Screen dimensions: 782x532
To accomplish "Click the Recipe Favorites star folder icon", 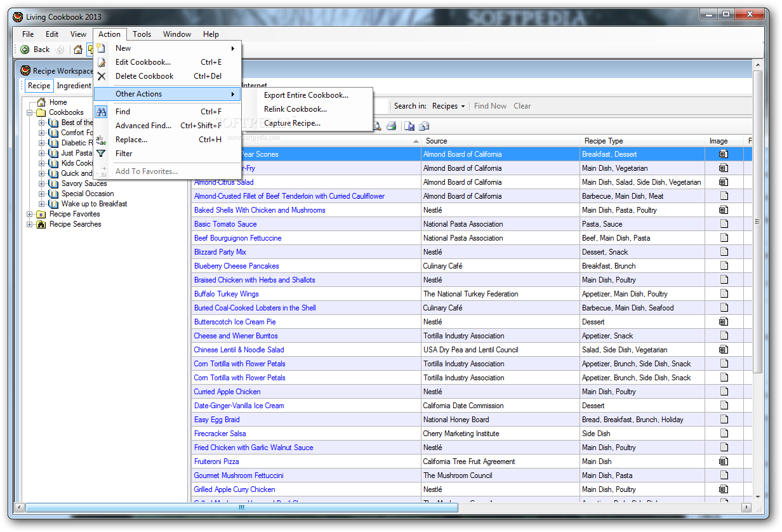I will point(42,214).
